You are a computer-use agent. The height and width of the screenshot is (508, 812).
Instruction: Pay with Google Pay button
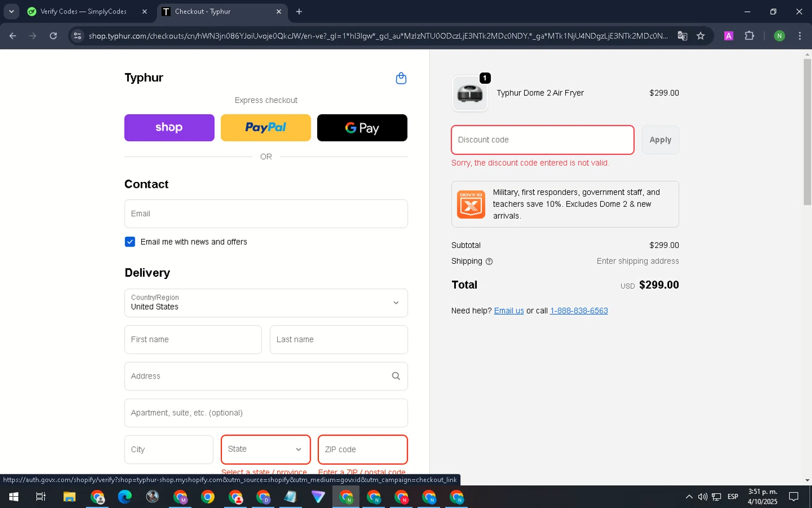[362, 128]
